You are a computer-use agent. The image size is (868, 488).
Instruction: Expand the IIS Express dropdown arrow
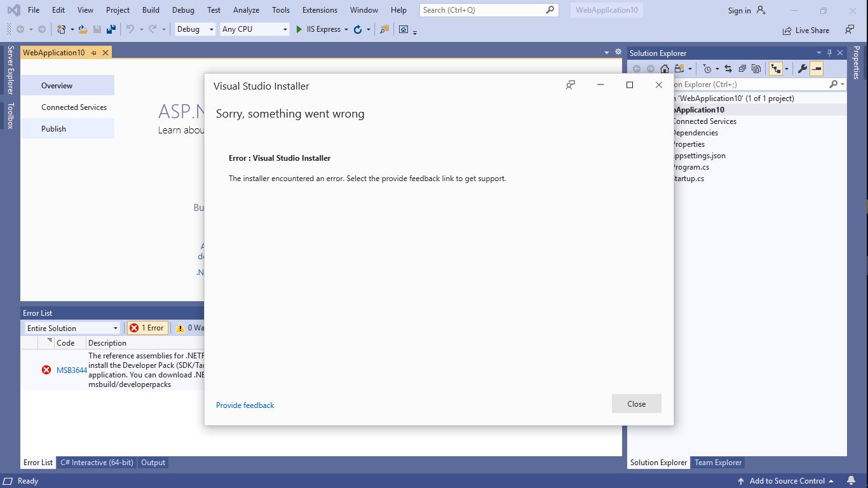point(346,29)
